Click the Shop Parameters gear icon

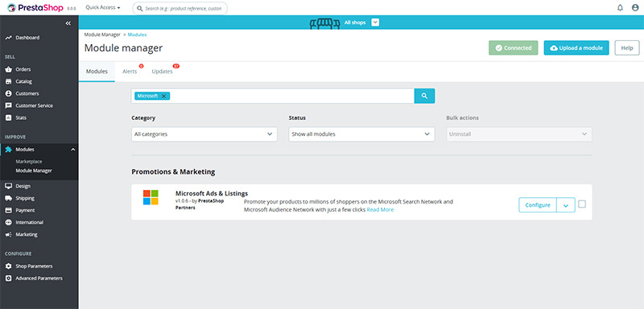(x=8, y=266)
